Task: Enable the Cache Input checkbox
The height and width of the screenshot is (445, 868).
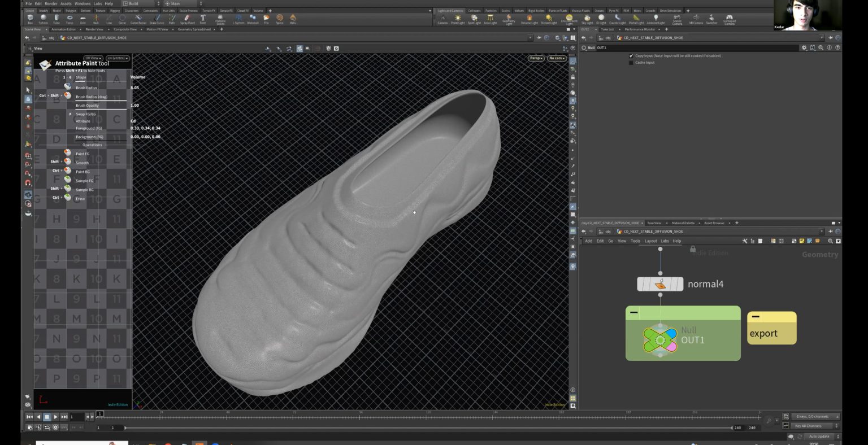Action: (631, 63)
